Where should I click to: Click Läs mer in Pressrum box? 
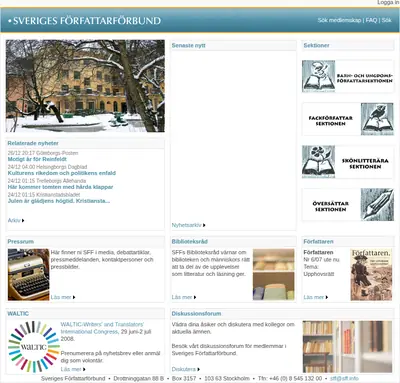coord(63,297)
